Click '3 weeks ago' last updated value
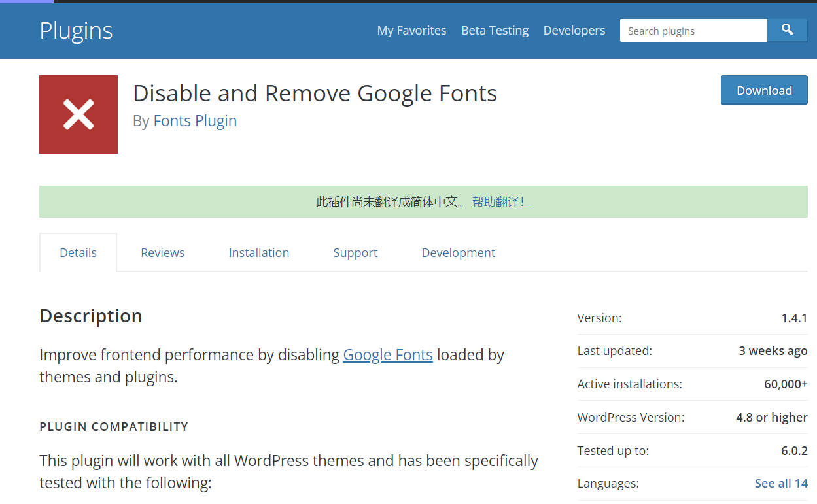The width and height of the screenshot is (817, 504). (x=773, y=351)
